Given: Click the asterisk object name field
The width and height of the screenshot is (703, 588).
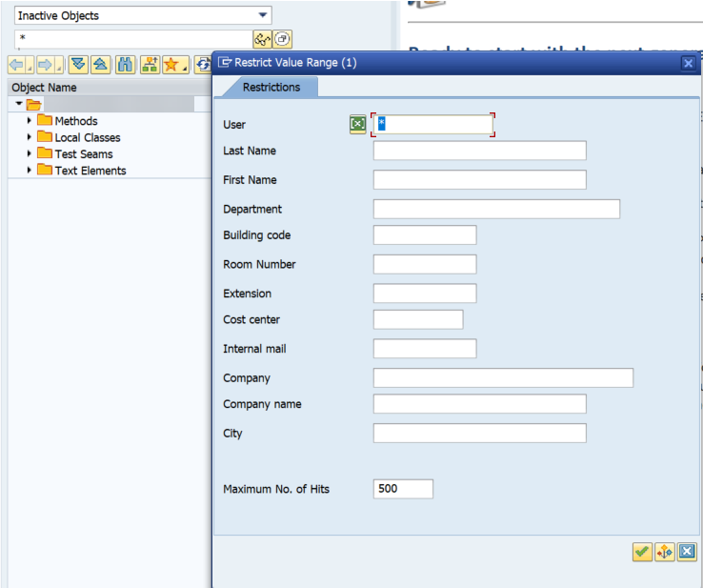Looking at the screenshot, I should point(133,39).
